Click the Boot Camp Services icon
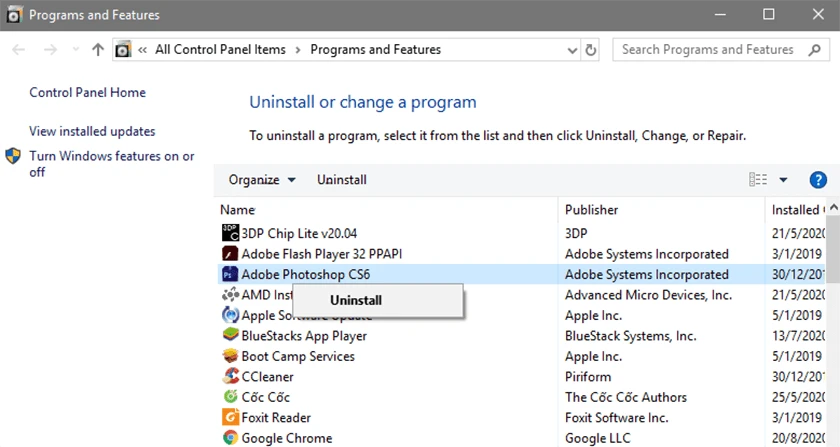 click(x=230, y=356)
